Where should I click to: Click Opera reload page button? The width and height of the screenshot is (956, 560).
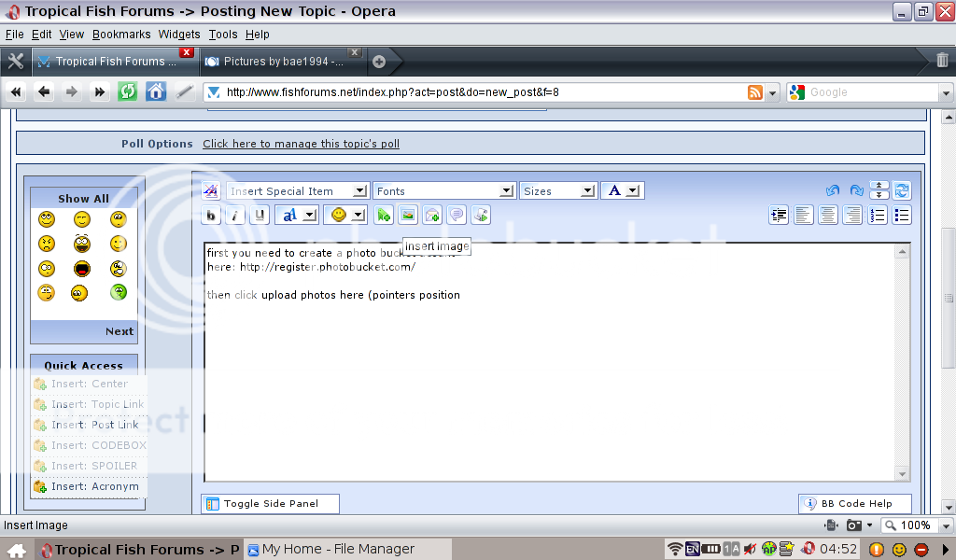point(127,92)
